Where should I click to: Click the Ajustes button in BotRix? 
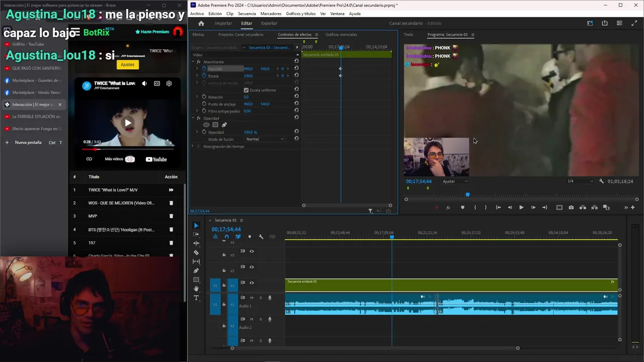click(x=127, y=64)
